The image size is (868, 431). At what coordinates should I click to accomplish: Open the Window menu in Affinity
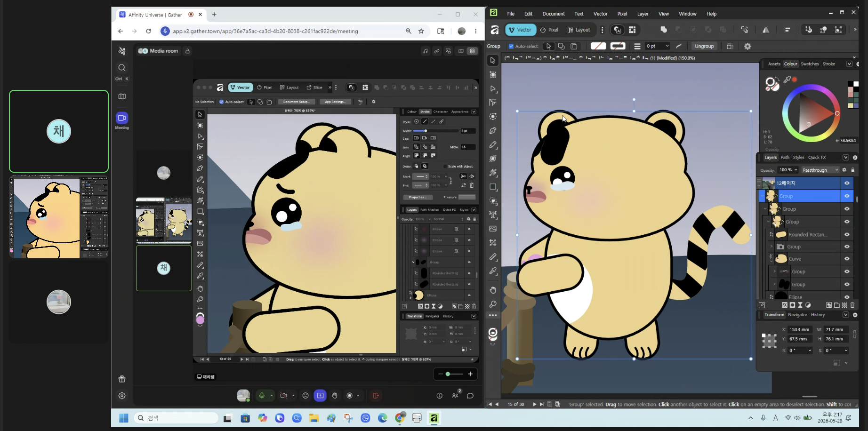pos(687,14)
